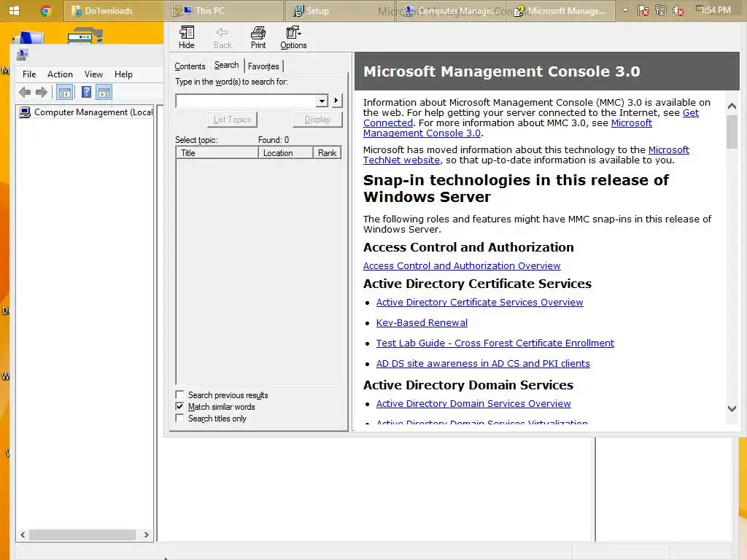This screenshot has width=747, height=560.
Task: Click search operator arrow button
Action: (x=336, y=101)
